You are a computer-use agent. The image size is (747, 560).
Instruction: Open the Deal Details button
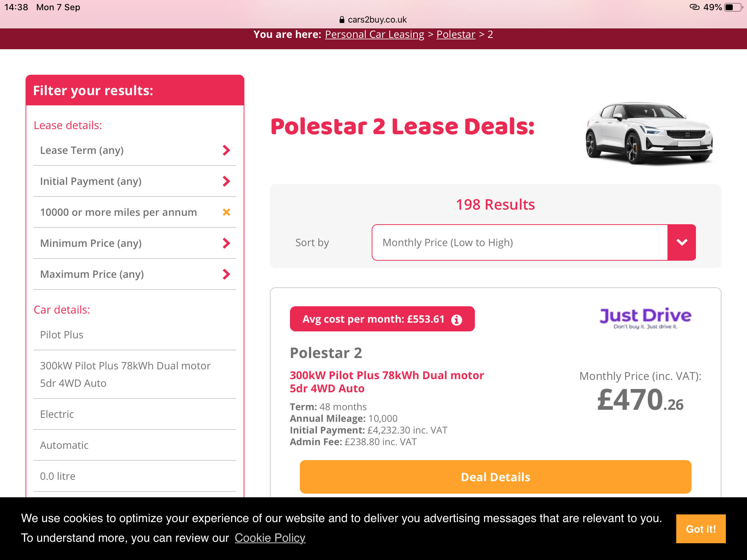[495, 477]
